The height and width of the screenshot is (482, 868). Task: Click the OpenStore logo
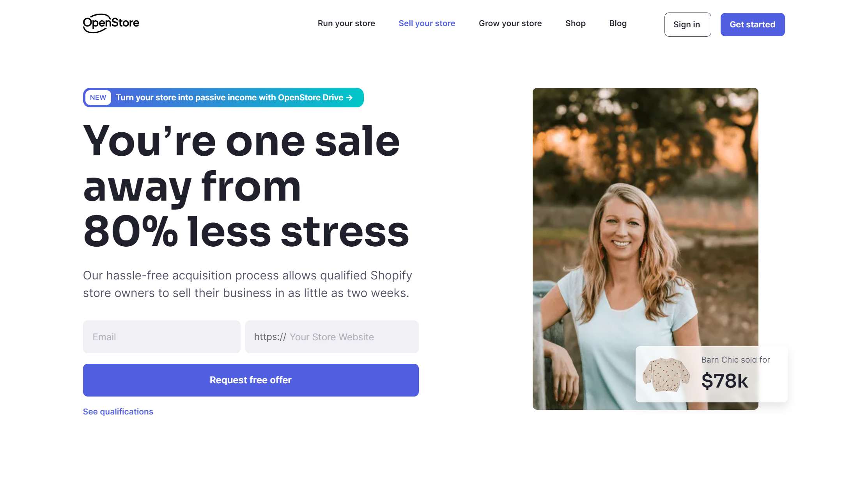click(x=111, y=23)
